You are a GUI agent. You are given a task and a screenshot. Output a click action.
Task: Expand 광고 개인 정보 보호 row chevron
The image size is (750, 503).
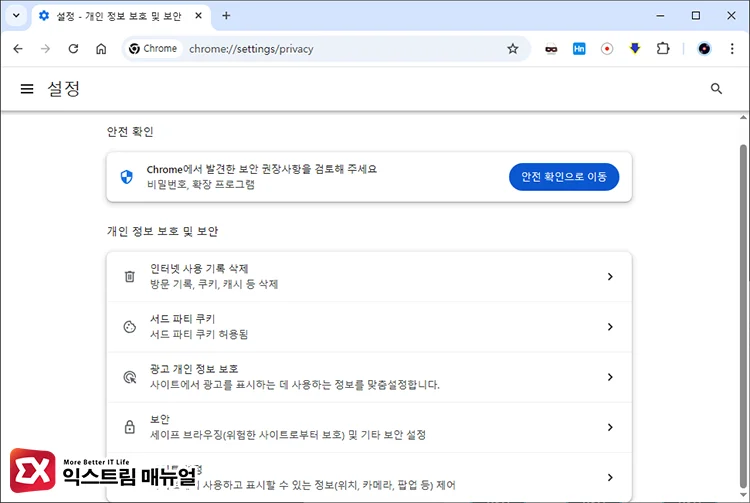610,377
